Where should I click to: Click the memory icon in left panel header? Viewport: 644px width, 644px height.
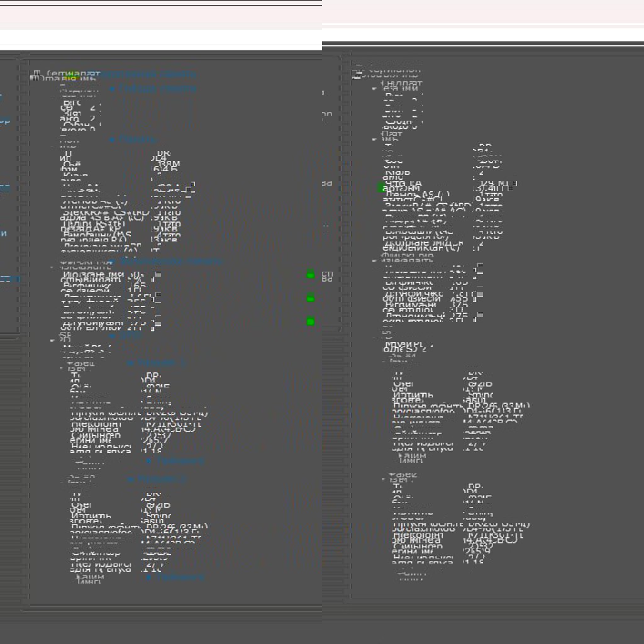[36, 75]
